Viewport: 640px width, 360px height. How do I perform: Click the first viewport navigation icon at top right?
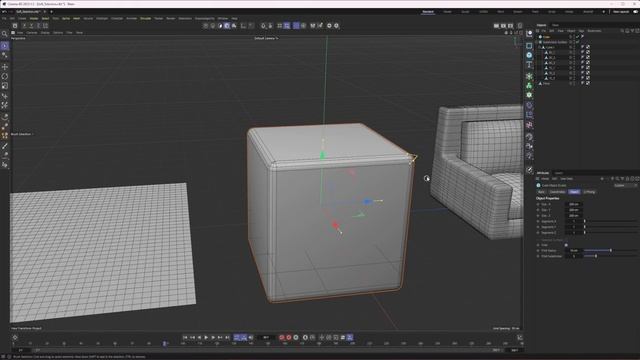click(x=506, y=33)
